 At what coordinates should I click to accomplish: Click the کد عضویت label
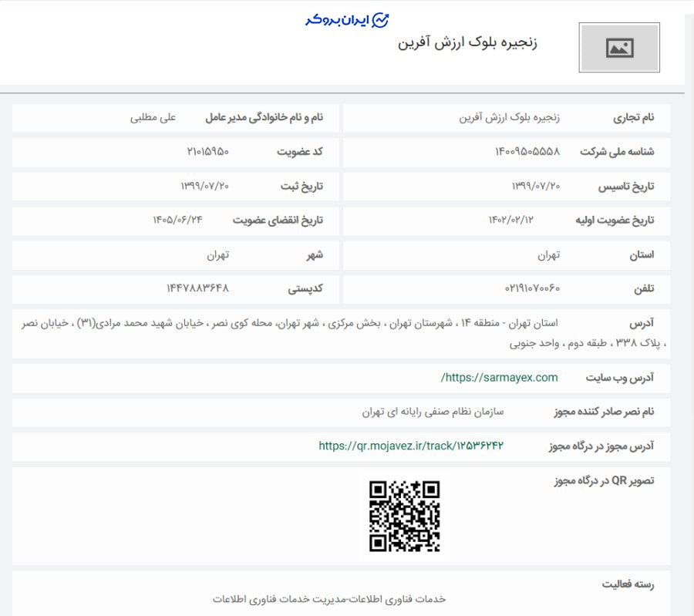[x=300, y=152]
